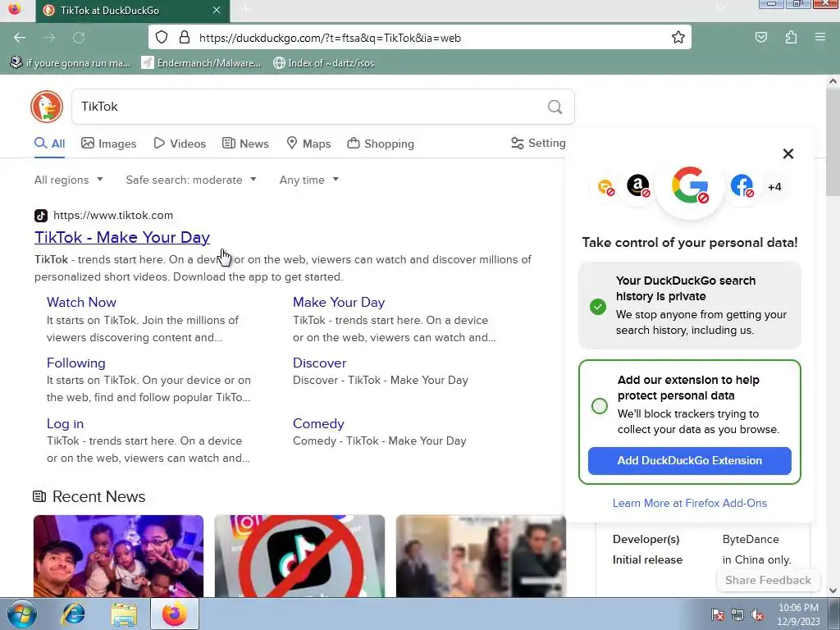Viewport: 840px width, 630px height.
Task: Open the Firefox hamburger menu
Action: pos(819,38)
